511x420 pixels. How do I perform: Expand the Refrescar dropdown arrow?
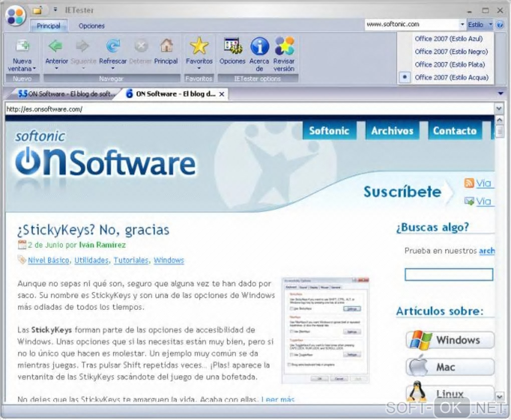pos(113,69)
